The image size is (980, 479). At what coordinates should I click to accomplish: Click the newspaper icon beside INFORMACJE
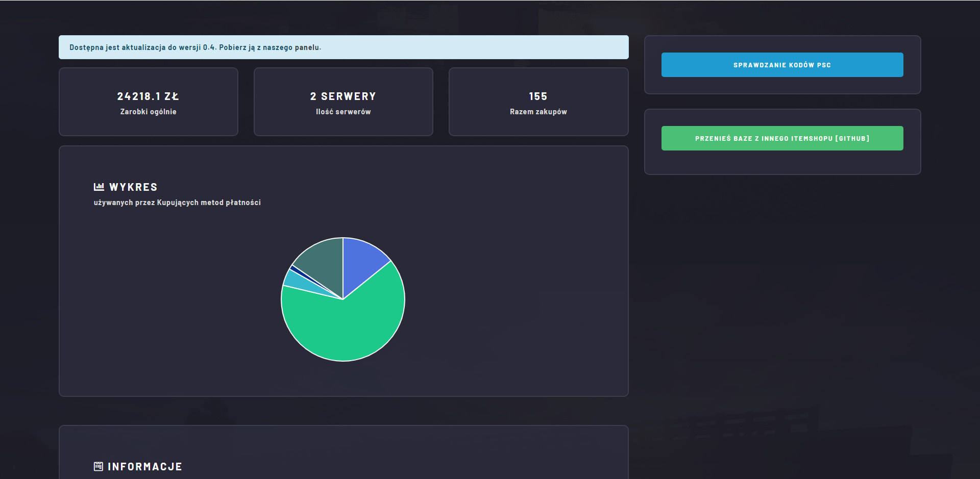99,466
